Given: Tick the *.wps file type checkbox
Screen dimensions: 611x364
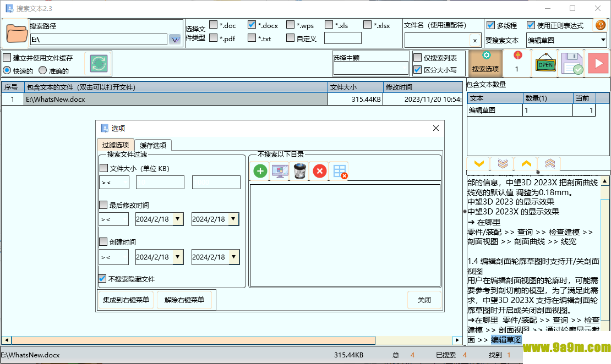Looking at the screenshot, I should tap(290, 25).
